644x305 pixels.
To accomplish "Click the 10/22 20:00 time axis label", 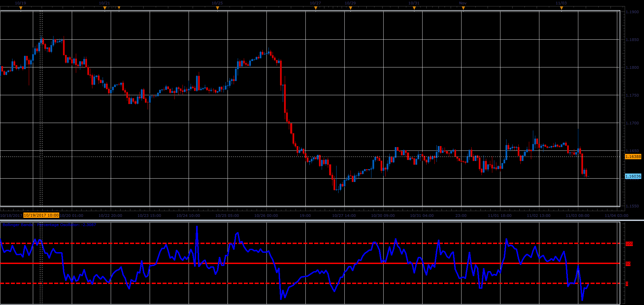I will point(110,216).
